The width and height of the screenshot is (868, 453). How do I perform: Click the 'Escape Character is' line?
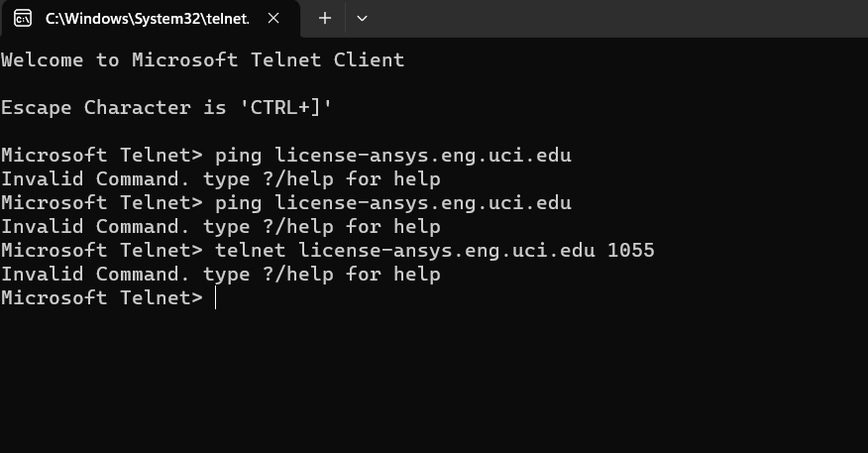click(x=114, y=107)
